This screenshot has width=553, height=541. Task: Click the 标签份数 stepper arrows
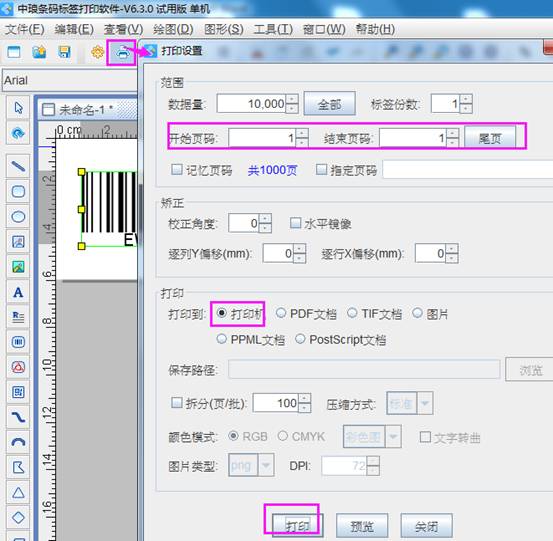coord(466,104)
